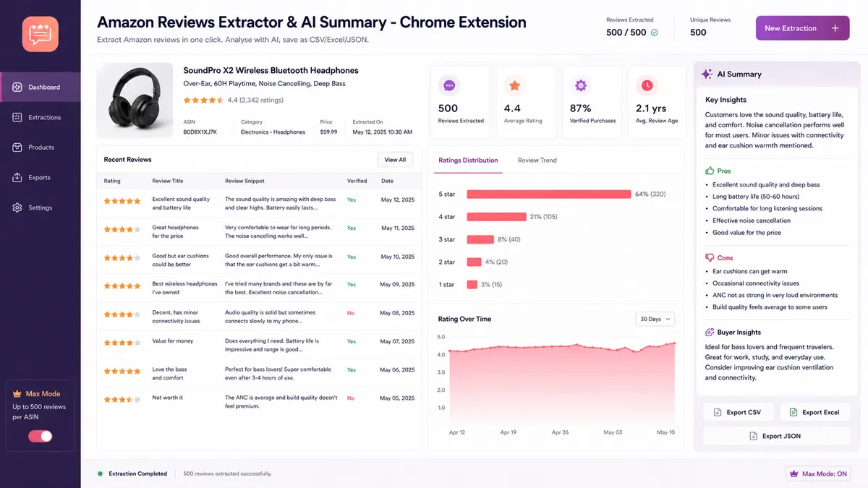
Task: Click the red clock icon for Avg. Review Age
Action: [647, 86]
